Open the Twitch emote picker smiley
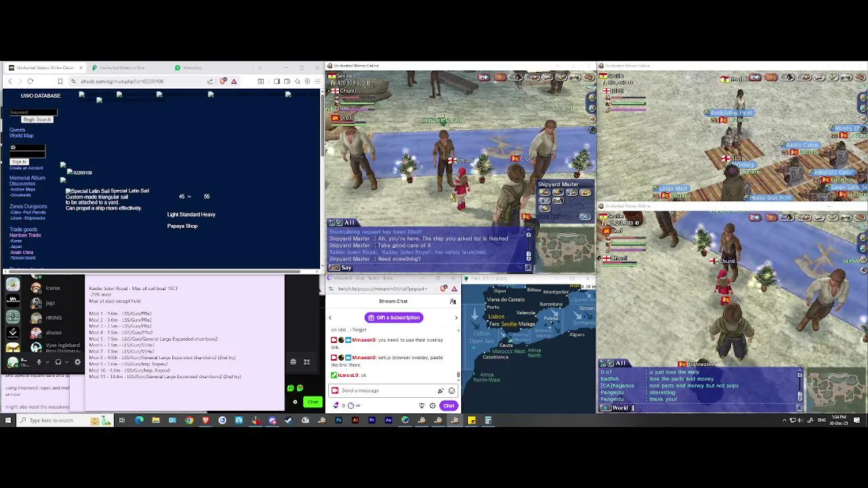The height and width of the screenshot is (488, 868). pos(452,390)
